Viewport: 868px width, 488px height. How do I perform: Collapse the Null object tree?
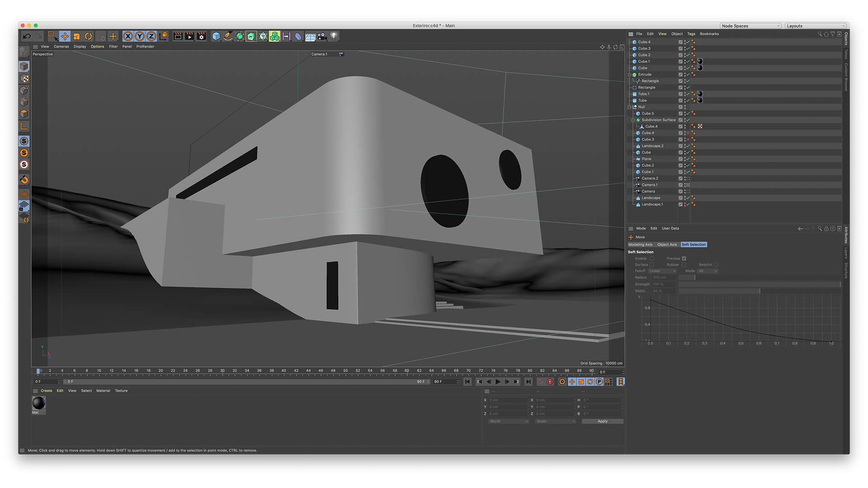coord(629,107)
